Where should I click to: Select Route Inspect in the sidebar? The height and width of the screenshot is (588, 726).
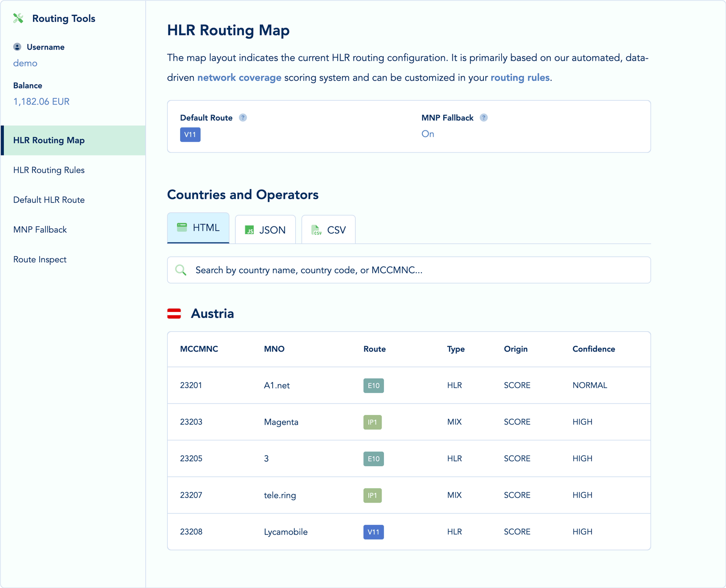pyautogui.click(x=40, y=259)
